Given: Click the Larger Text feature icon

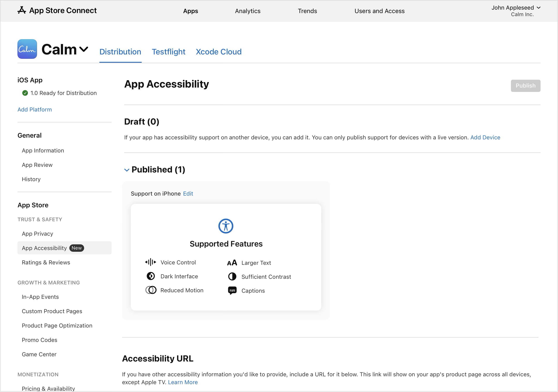Looking at the screenshot, I should 232,263.
